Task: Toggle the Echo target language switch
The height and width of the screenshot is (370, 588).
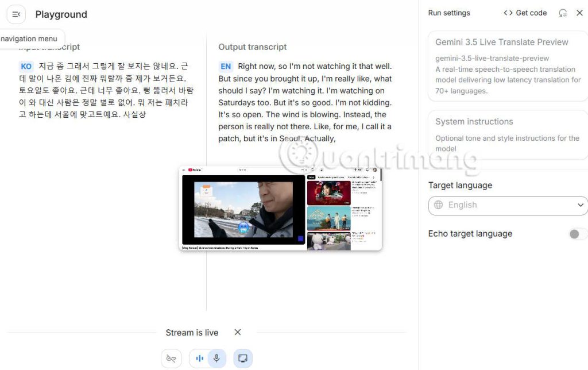Action: (578, 234)
